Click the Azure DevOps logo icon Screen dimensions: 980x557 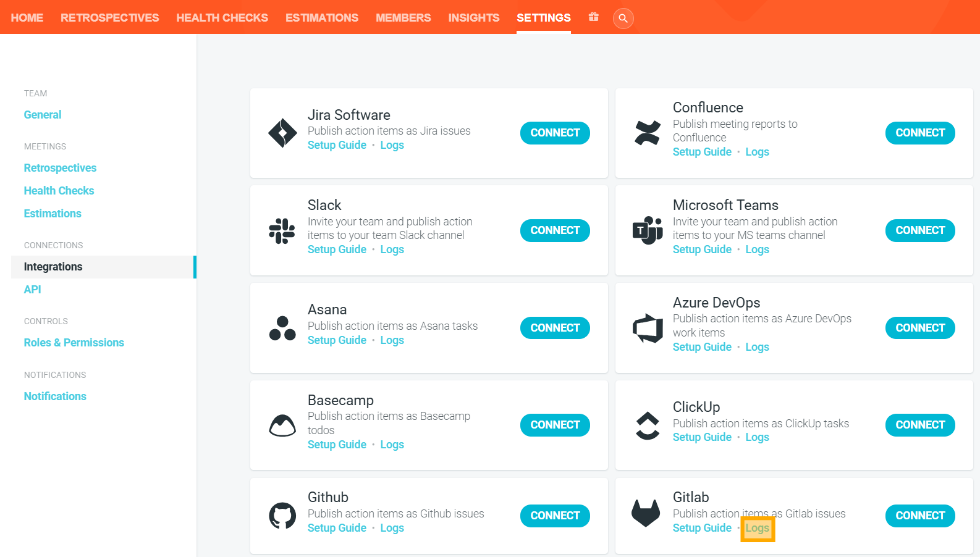[648, 328]
